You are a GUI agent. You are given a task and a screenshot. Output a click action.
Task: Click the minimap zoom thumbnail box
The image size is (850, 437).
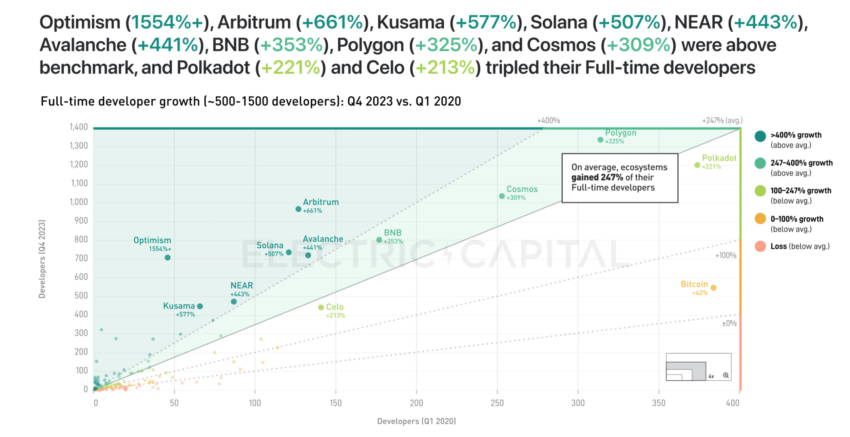(x=698, y=367)
